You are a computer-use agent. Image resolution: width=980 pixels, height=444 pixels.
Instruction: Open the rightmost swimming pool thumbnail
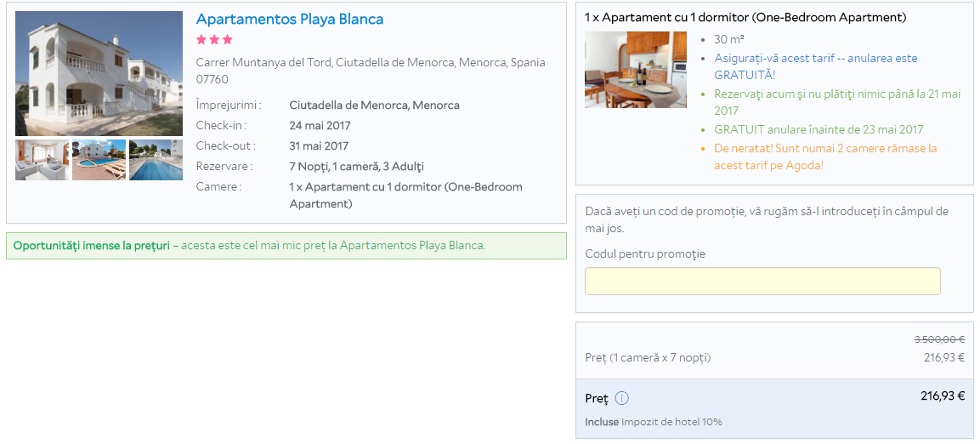point(156,160)
